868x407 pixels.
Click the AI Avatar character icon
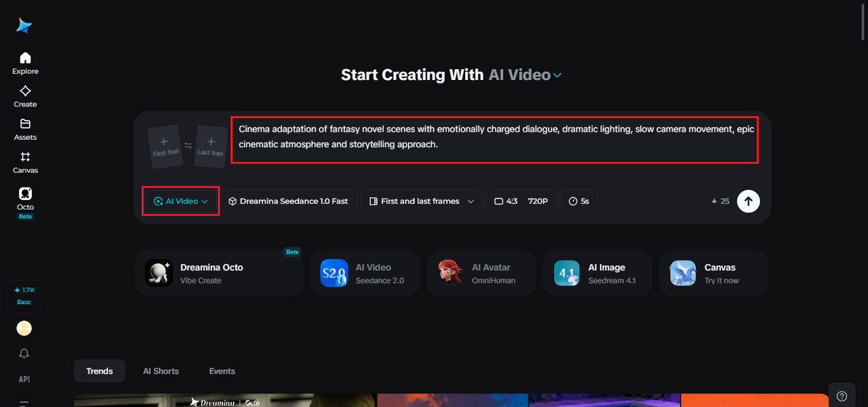click(450, 273)
